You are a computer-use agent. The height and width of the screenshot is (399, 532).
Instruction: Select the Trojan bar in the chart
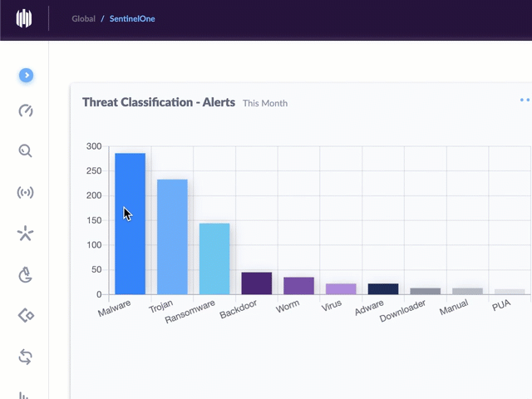click(172, 237)
